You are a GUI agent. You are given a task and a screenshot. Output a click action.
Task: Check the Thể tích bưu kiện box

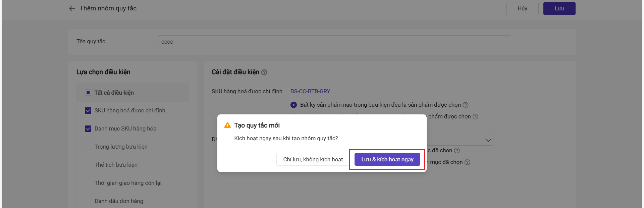tap(88, 165)
